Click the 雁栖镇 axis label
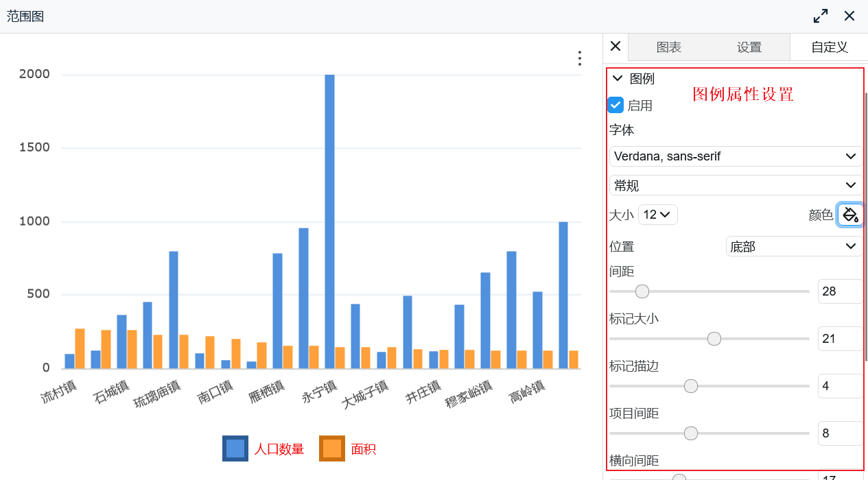Image resolution: width=868 pixels, height=480 pixels. pos(268,391)
